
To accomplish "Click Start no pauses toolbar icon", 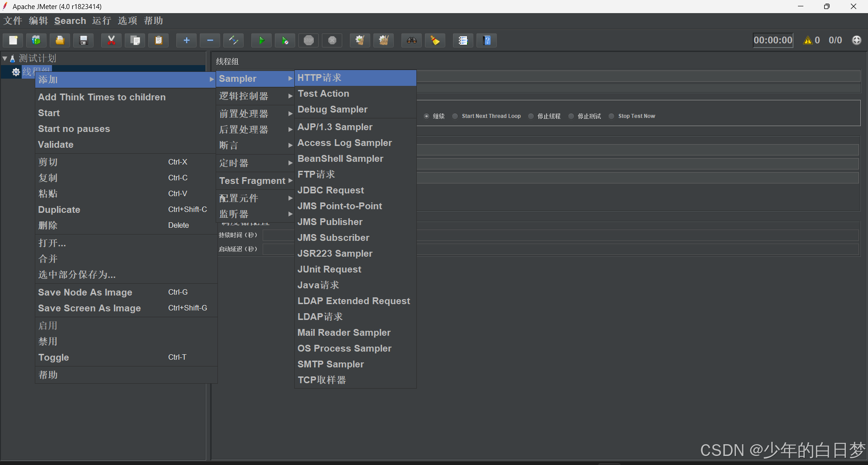I will tap(285, 40).
